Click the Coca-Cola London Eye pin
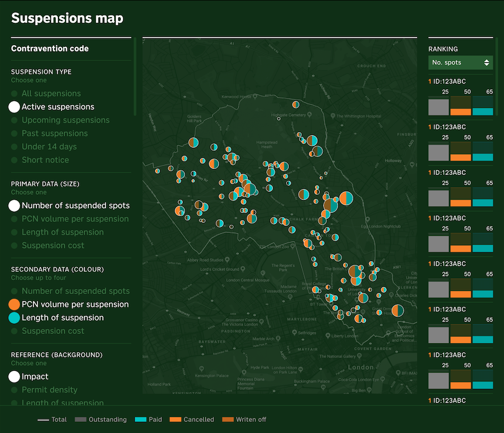 383,379
